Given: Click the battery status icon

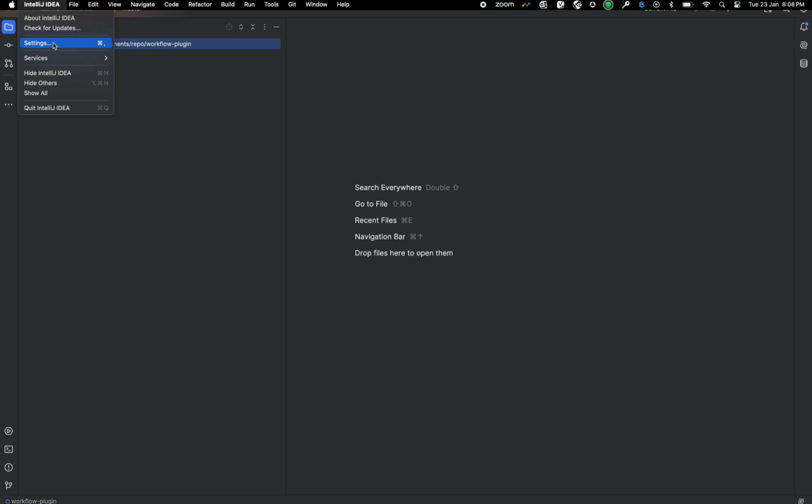Looking at the screenshot, I should (x=688, y=5).
